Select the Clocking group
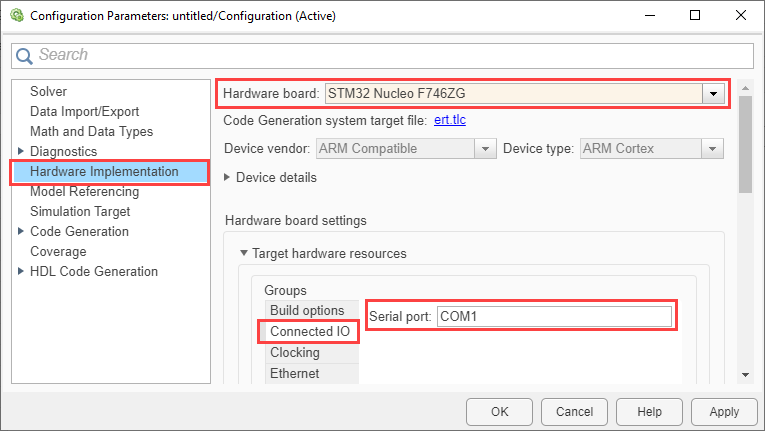 [294, 353]
